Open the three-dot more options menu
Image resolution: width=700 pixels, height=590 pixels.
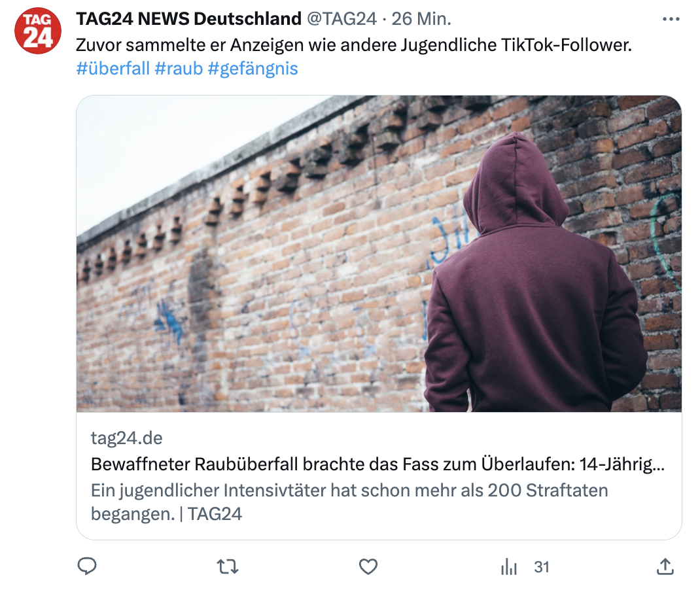coord(671,19)
